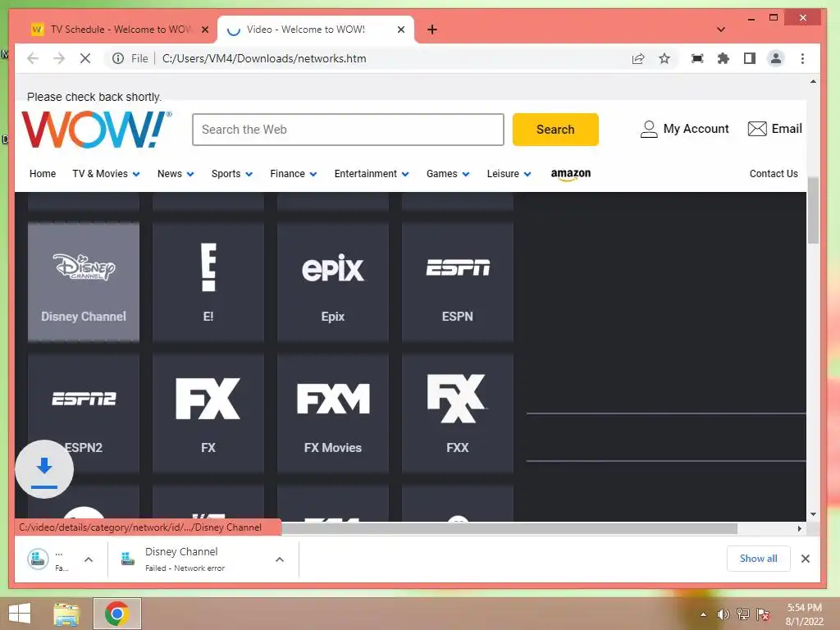840x630 pixels.
Task: Click the scroll right arrow
Action: (799, 529)
